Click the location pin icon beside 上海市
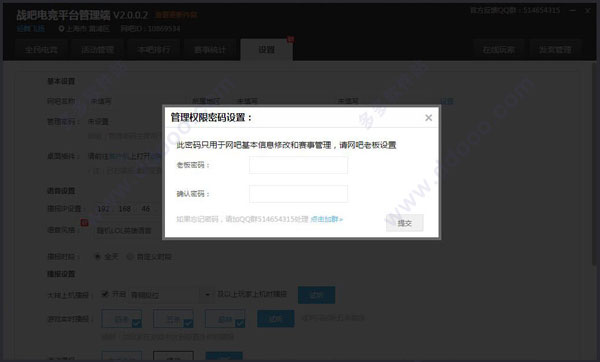 click(x=61, y=29)
